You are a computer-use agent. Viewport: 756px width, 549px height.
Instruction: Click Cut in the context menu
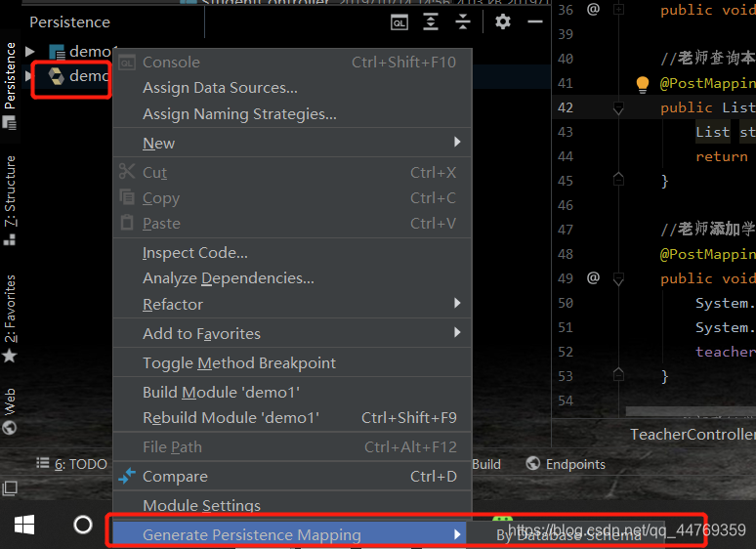[x=292, y=173]
